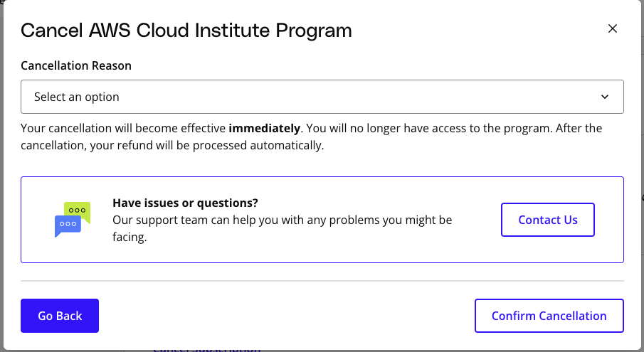
Task: Click the dialog title Cancel AWS Cloud Institute Program
Action: pos(186,31)
